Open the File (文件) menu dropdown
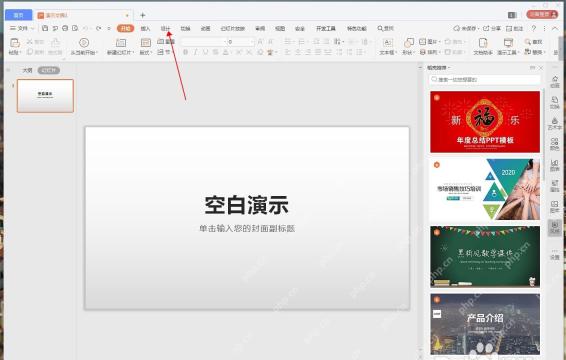 22,28
